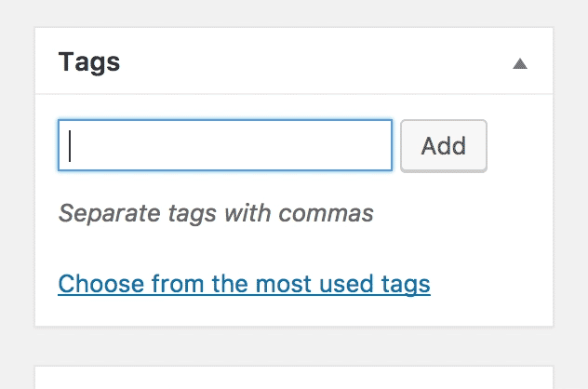Click the Tags header bar

[294, 60]
